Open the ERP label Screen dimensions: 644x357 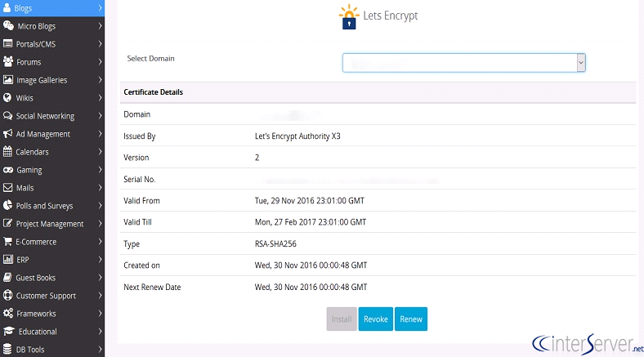23,260
